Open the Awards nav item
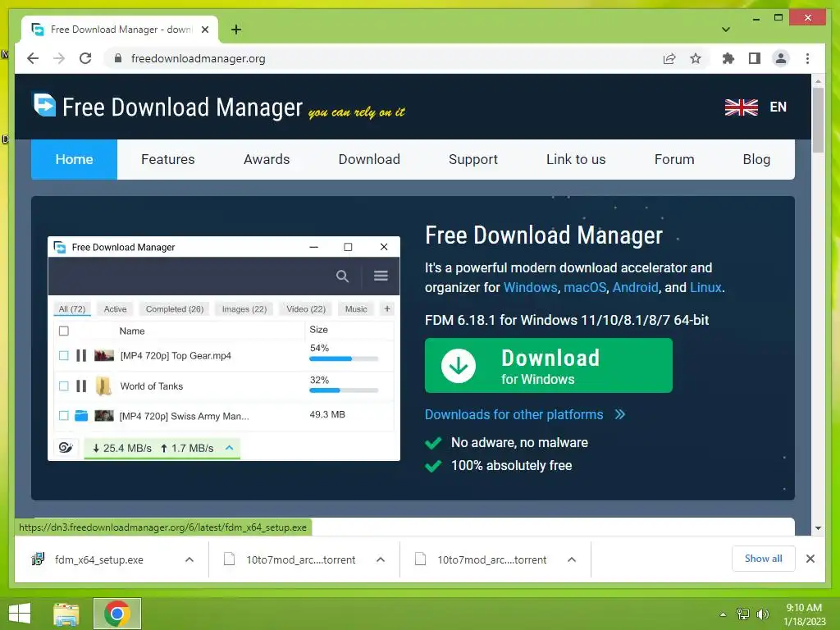This screenshot has width=840, height=630. (x=267, y=159)
